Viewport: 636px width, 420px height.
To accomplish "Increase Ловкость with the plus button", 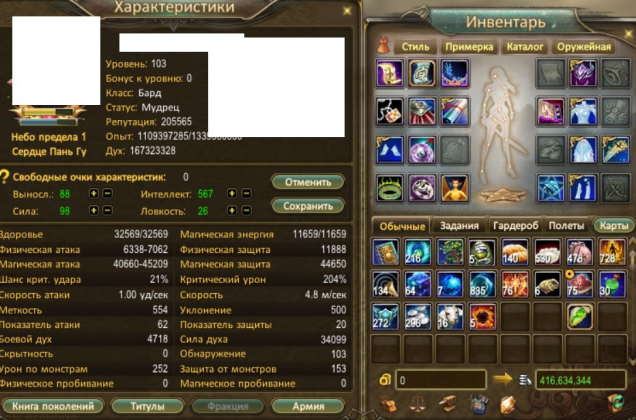I will pos(232,211).
